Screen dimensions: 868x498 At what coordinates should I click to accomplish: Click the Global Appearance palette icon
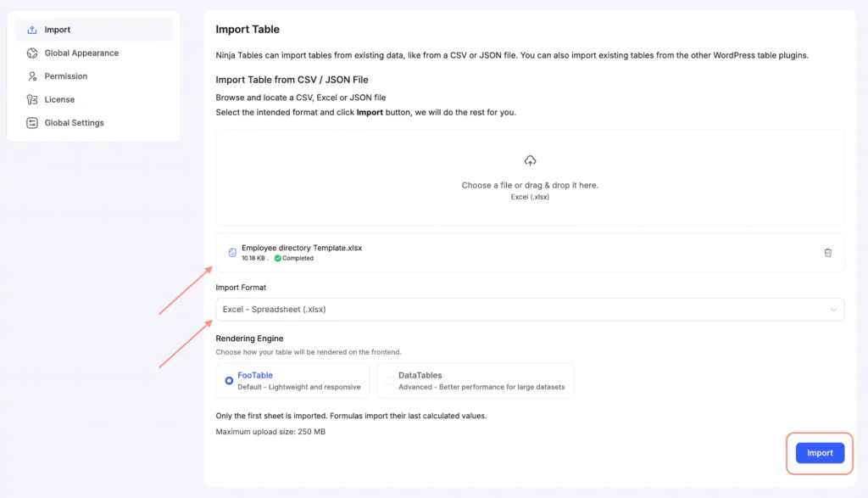point(32,53)
